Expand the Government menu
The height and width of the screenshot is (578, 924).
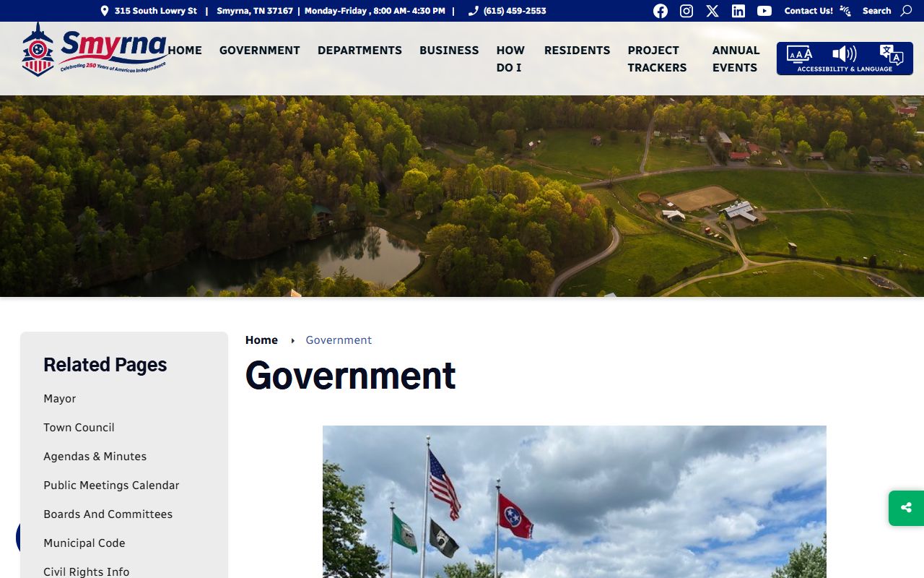[259, 50]
